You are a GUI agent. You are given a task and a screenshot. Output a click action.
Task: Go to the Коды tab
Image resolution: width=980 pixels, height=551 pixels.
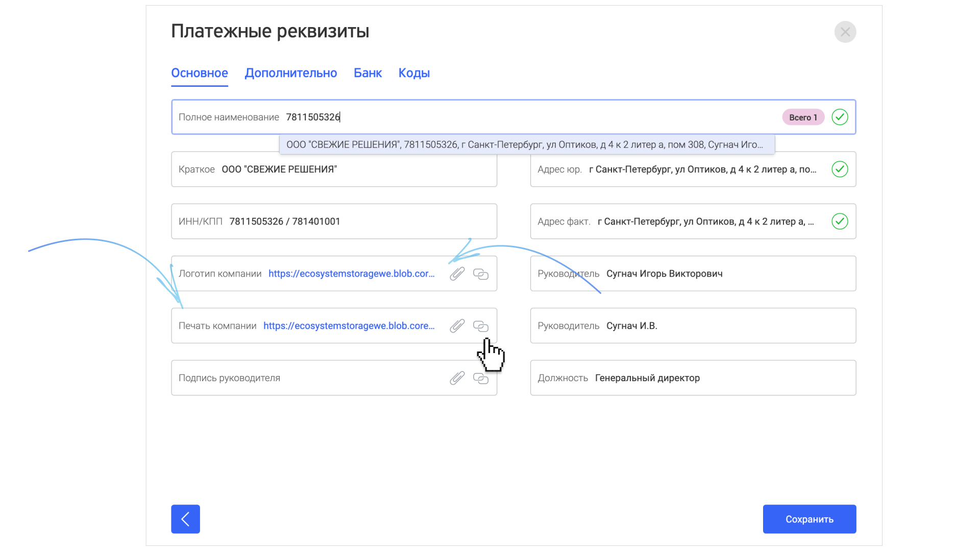[x=414, y=73]
